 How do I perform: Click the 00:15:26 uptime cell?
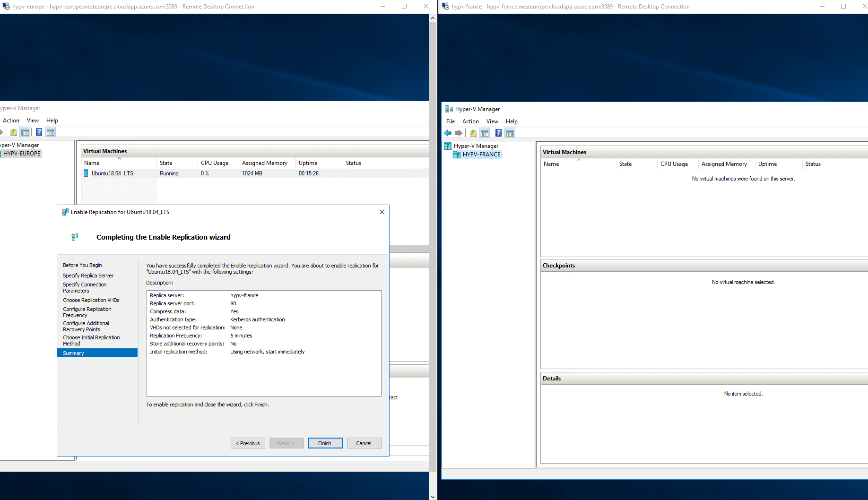309,173
